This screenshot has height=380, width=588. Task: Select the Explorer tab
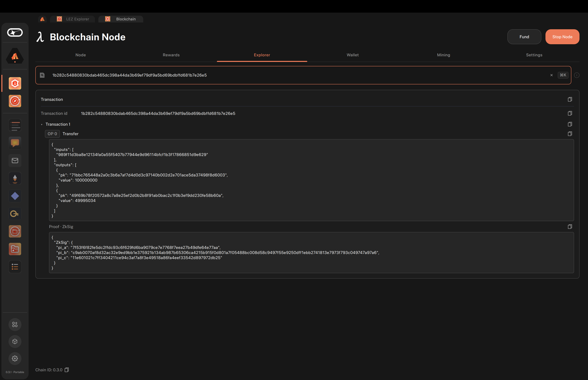point(262,55)
